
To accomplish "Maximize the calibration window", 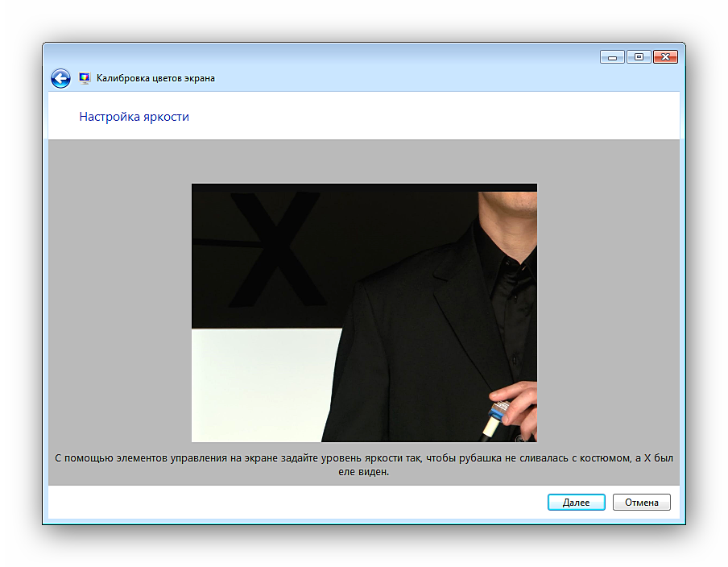I will point(639,57).
